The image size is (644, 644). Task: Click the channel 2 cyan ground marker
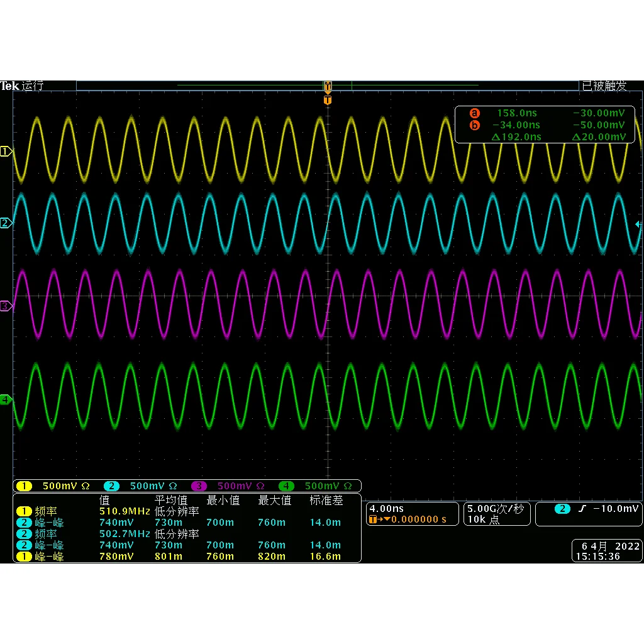(x=6, y=223)
